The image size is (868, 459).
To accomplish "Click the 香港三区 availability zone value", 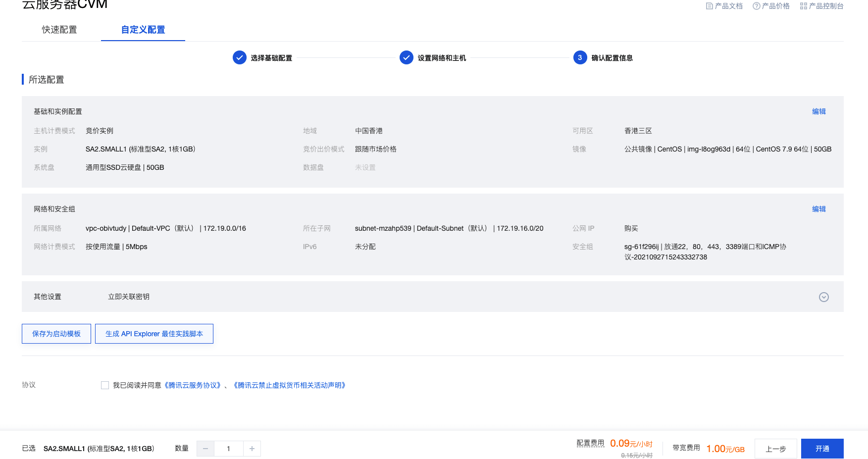I will [x=638, y=131].
